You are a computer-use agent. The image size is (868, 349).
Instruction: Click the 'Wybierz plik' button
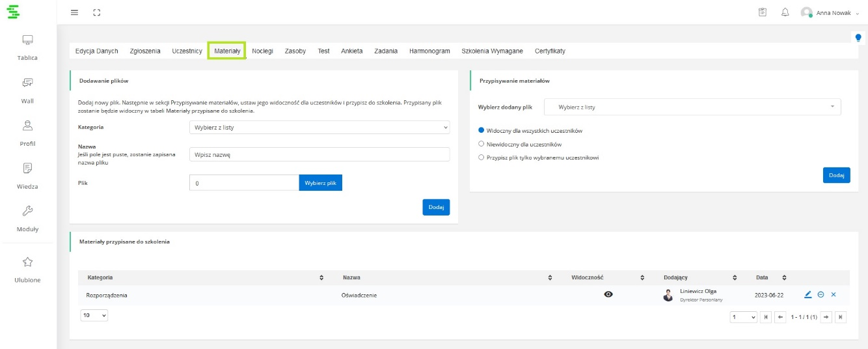pos(320,183)
